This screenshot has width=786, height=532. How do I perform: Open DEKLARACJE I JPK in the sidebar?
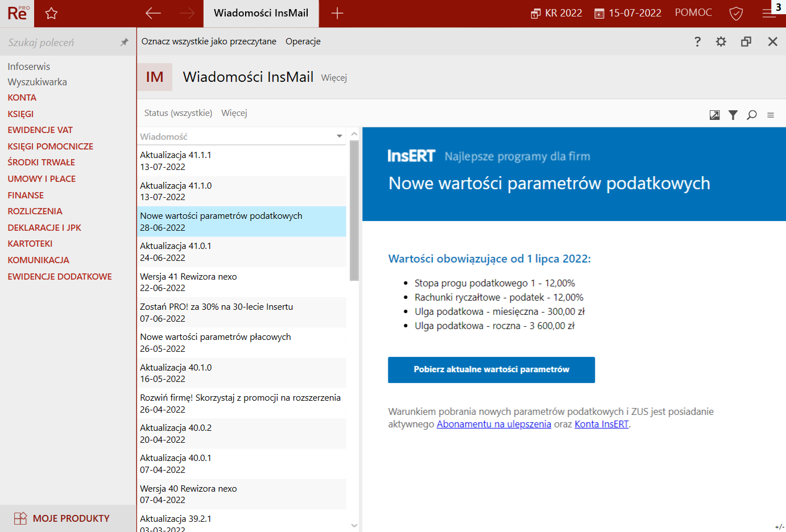click(44, 228)
